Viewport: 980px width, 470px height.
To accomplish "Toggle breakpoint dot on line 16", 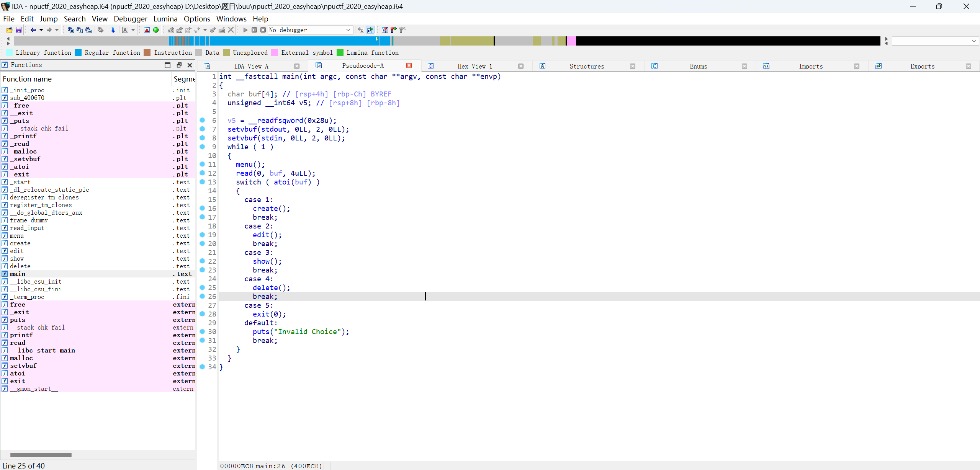I will tap(203, 208).
